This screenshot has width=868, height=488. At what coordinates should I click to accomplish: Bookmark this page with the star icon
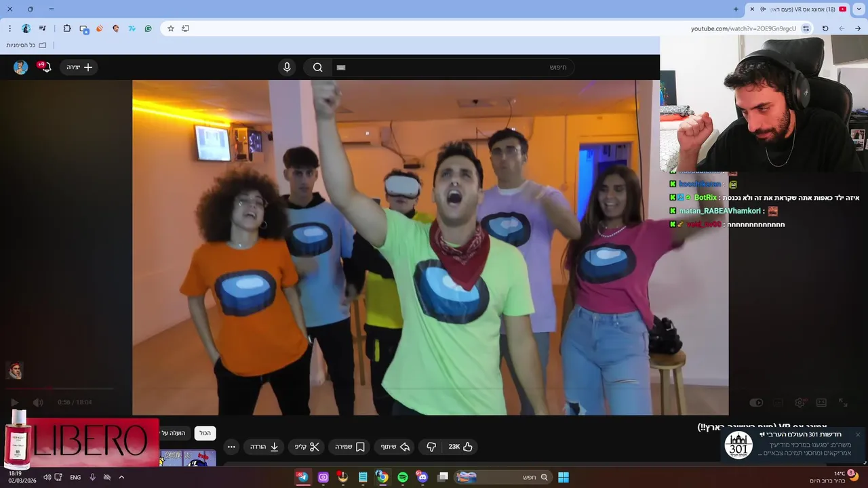(171, 28)
